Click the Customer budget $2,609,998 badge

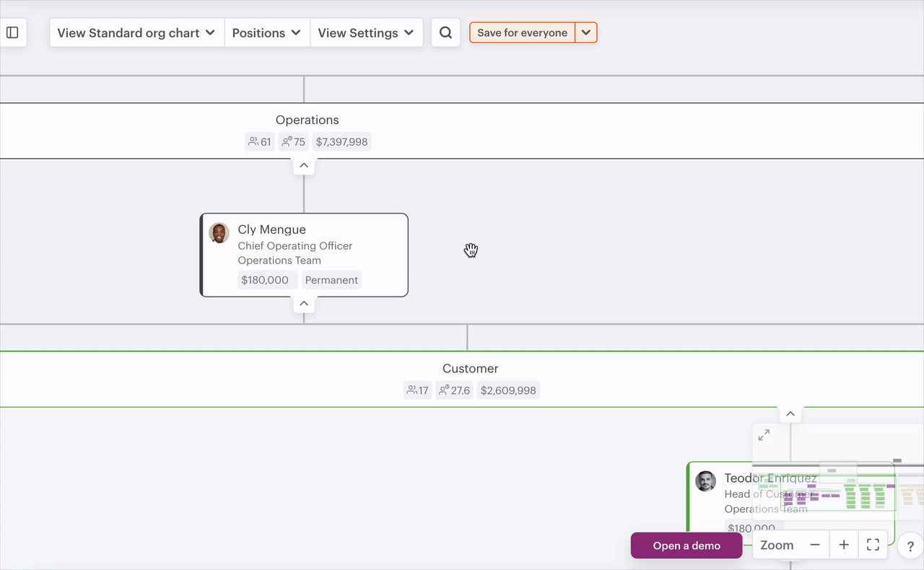coord(508,390)
